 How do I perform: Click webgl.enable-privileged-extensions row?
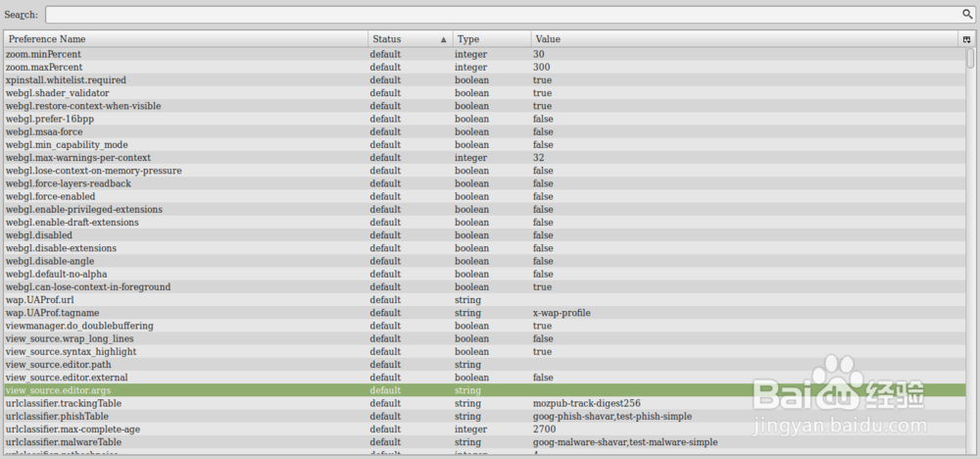484,210
